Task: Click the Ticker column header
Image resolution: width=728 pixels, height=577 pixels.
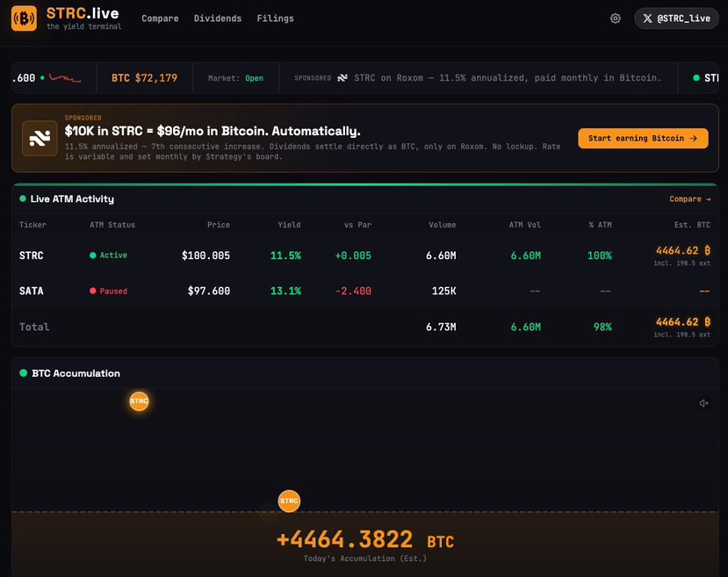Action: coord(33,225)
